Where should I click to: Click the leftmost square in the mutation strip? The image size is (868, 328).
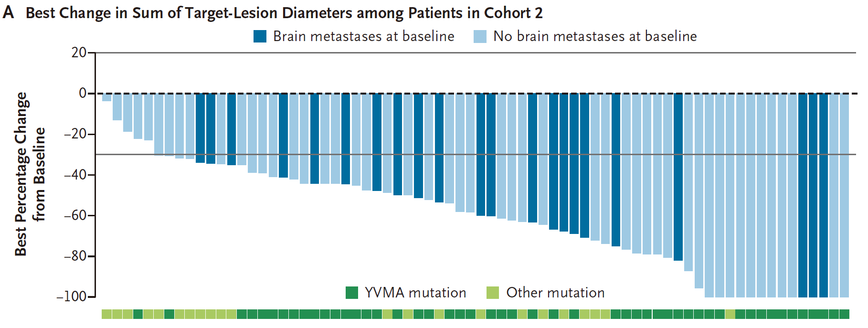[106, 314]
